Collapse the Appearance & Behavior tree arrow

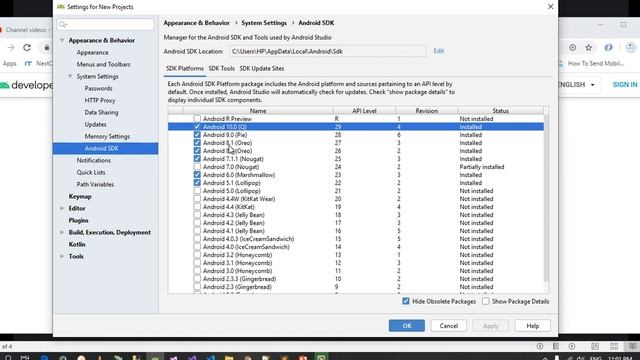[62, 40]
